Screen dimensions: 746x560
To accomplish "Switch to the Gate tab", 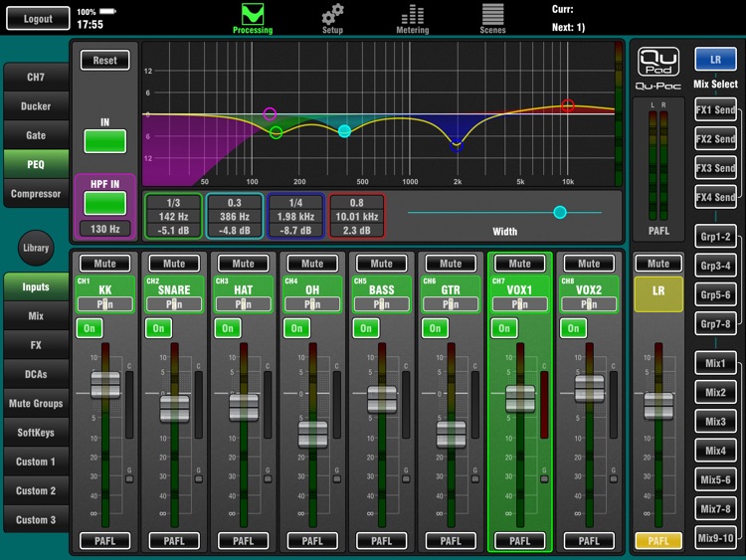I will click(35, 135).
